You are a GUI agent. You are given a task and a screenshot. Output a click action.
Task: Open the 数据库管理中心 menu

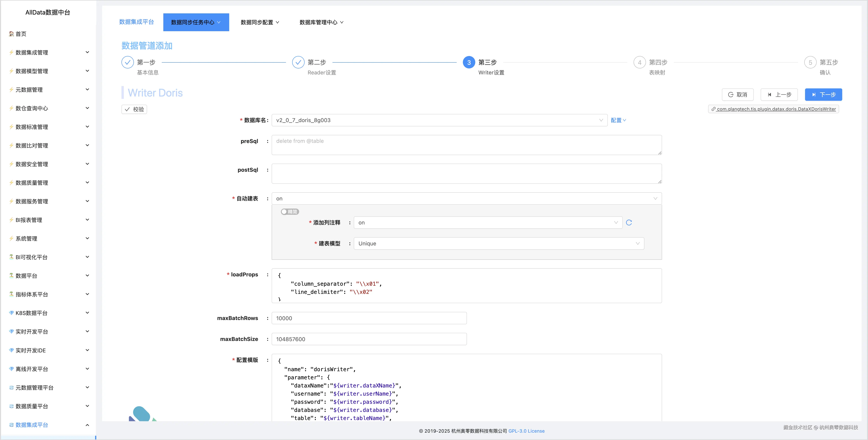[x=321, y=22]
